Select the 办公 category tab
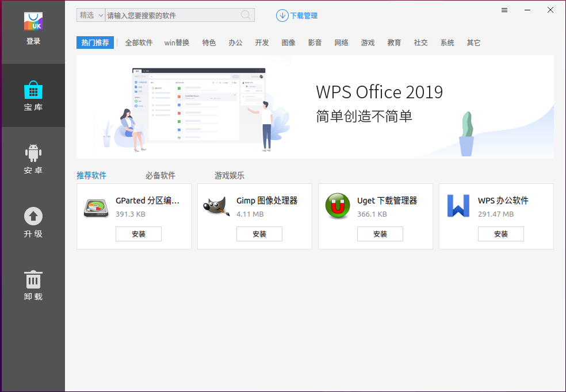566x392 pixels. point(235,43)
